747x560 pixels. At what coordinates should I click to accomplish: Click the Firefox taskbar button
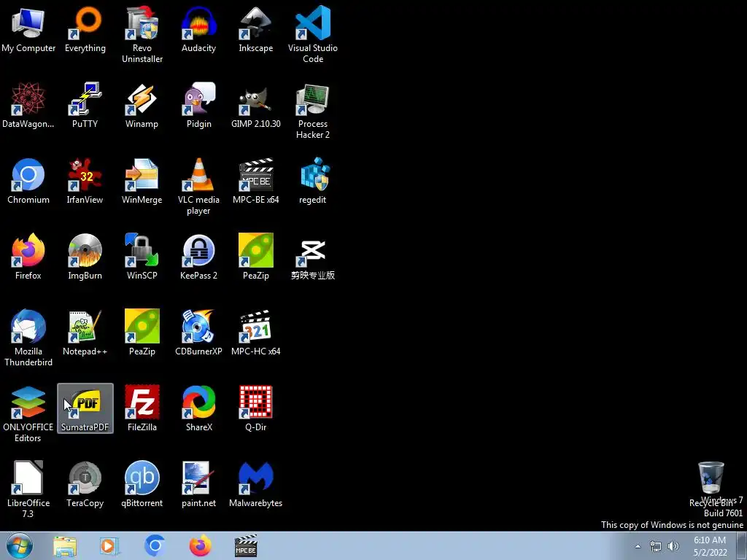(200, 545)
